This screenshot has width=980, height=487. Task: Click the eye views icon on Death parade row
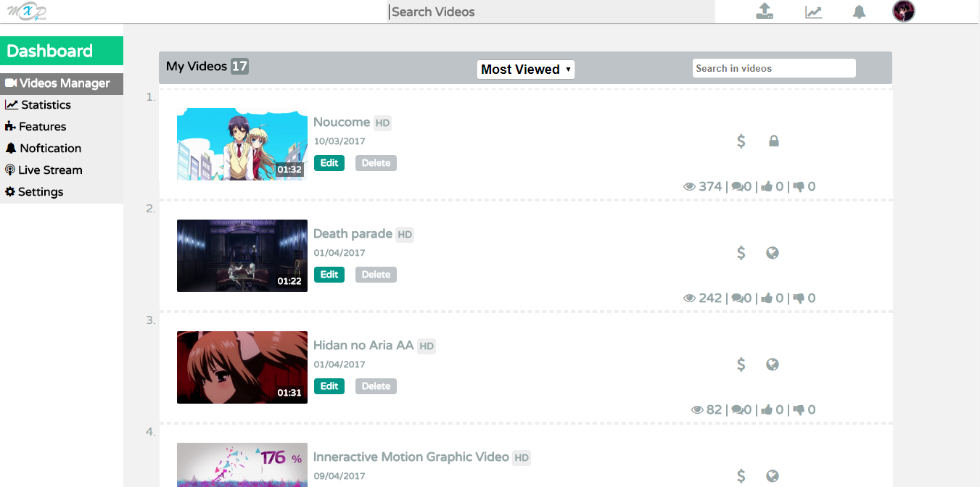690,299
